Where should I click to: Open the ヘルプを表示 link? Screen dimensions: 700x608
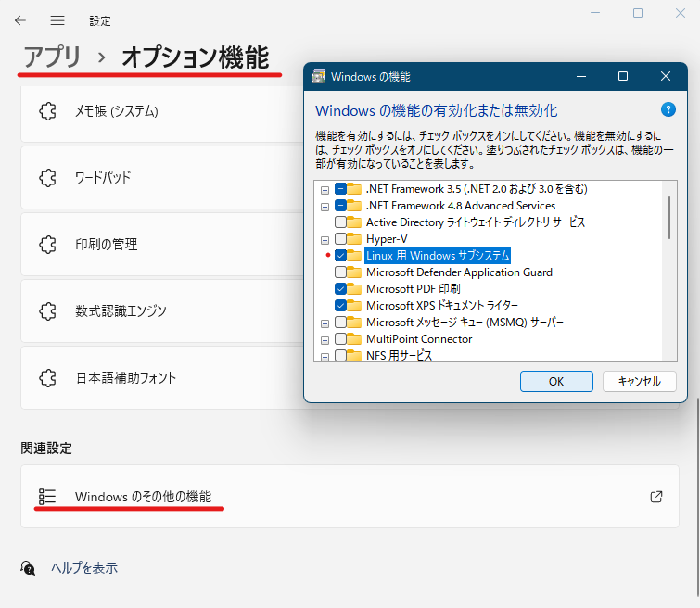[84, 568]
